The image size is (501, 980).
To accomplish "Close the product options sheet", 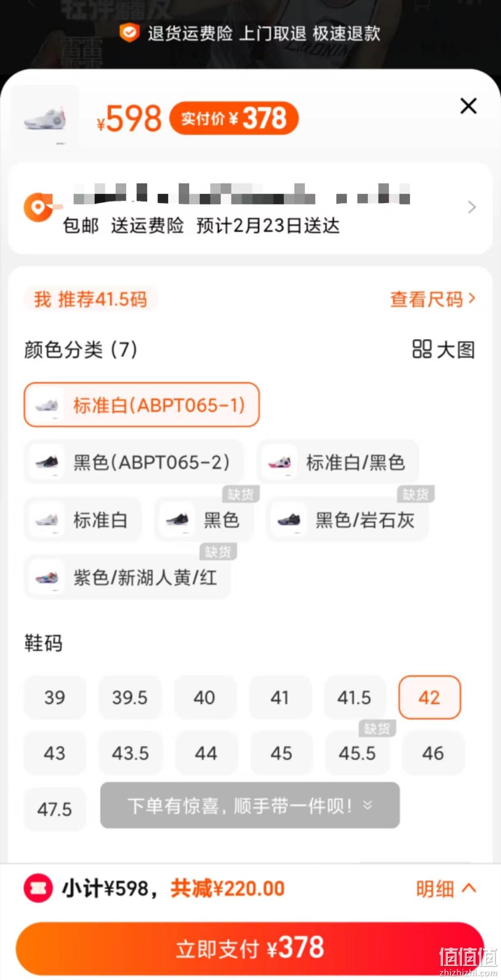I will coord(468,106).
